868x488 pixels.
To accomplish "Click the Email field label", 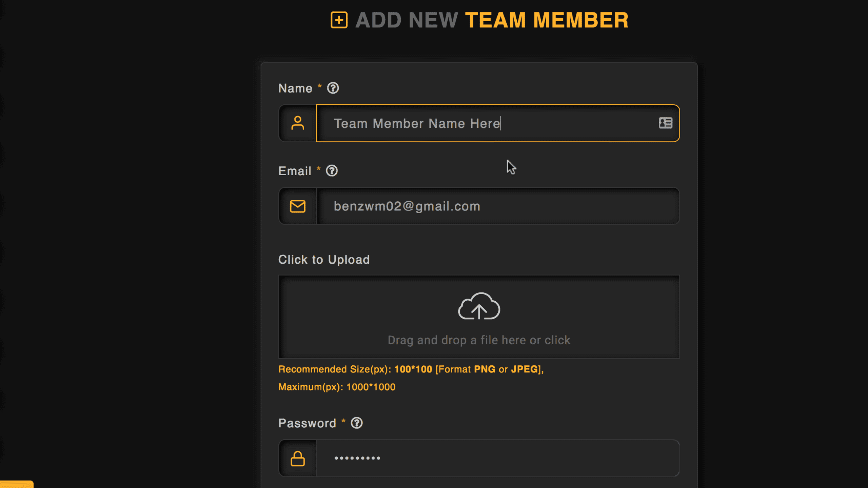I will tap(295, 171).
